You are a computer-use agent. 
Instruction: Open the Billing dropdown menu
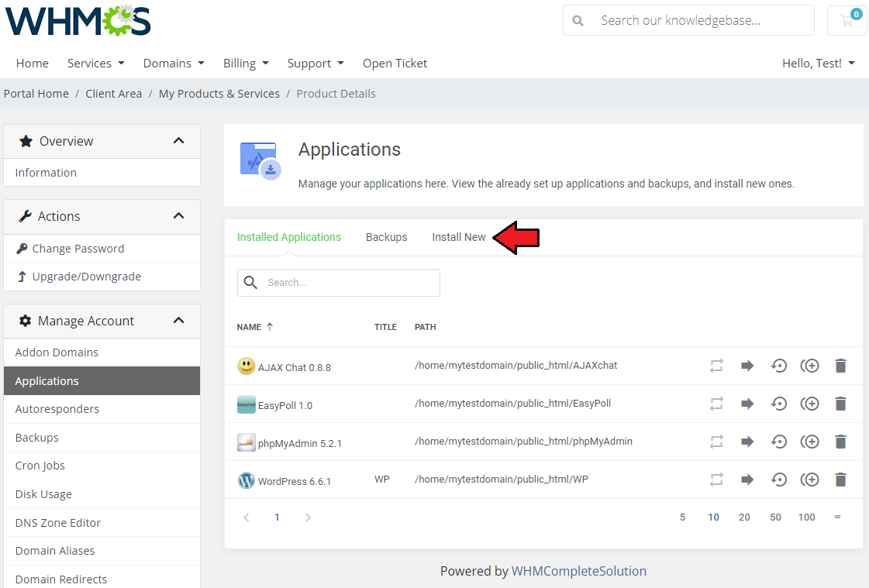click(x=246, y=63)
